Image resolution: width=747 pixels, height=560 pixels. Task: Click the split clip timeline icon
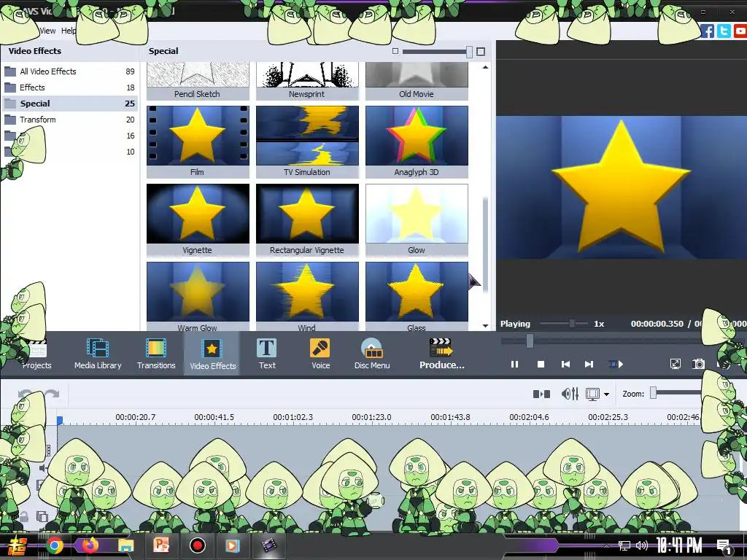point(541,394)
